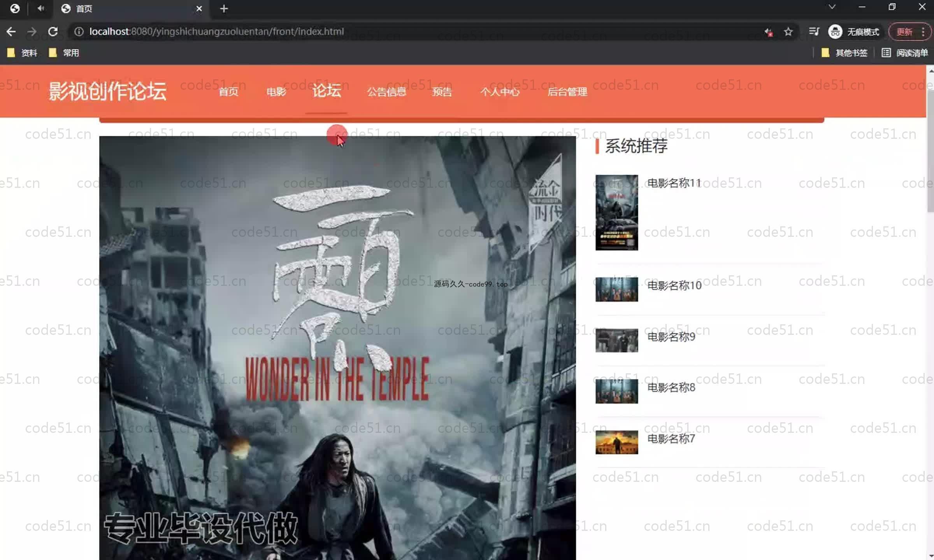Go back using browser back arrow
The image size is (934, 560).
click(x=11, y=31)
